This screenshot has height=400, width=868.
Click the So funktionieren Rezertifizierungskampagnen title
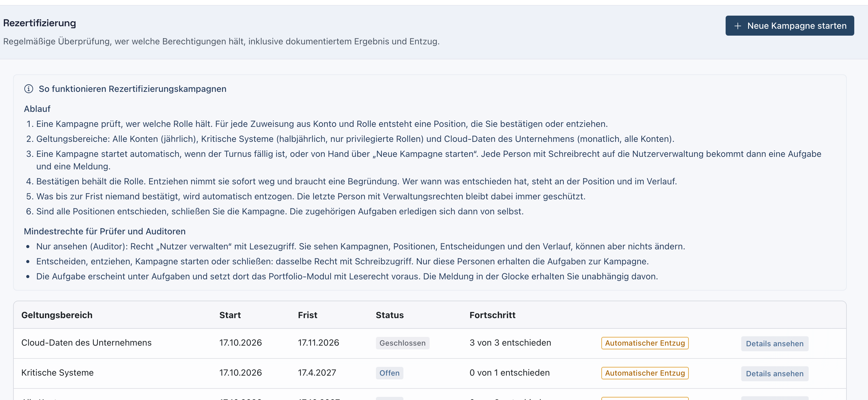tap(132, 89)
